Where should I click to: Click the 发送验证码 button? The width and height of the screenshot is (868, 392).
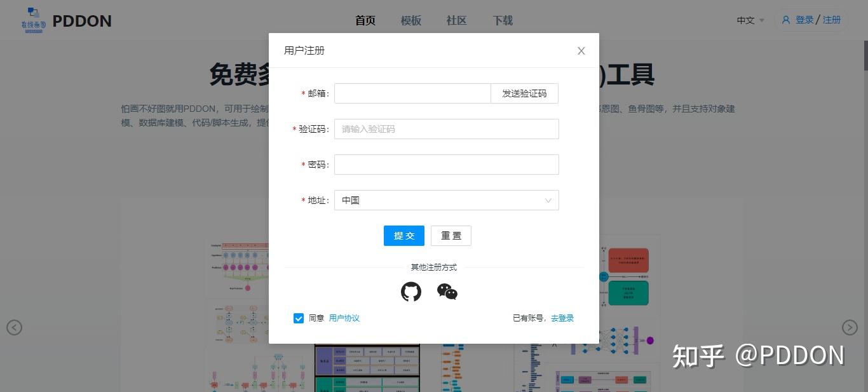tap(524, 93)
